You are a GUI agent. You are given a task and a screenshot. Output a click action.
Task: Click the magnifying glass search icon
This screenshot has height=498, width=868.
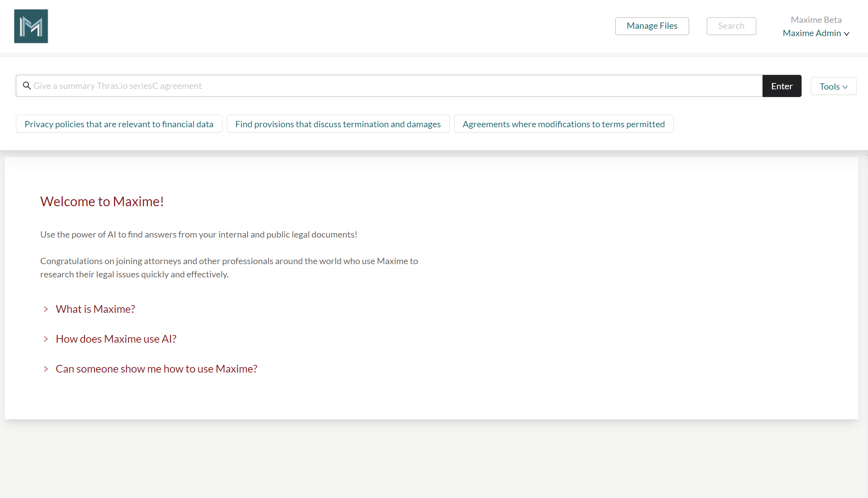27,86
